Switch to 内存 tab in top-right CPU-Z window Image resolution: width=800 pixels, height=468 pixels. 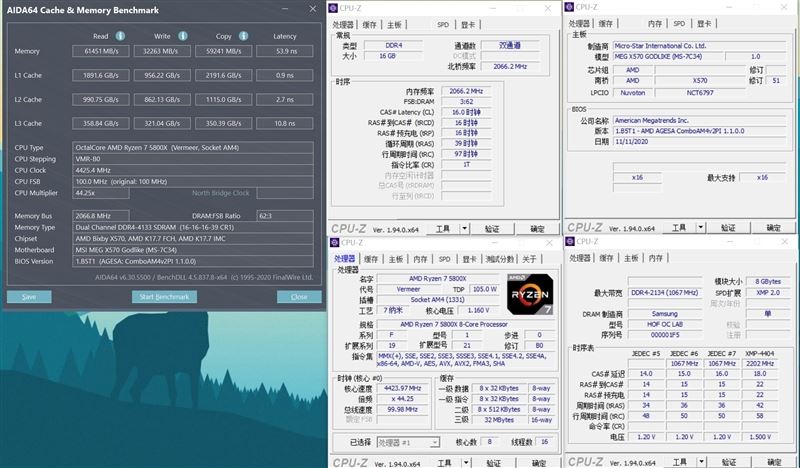(655, 23)
